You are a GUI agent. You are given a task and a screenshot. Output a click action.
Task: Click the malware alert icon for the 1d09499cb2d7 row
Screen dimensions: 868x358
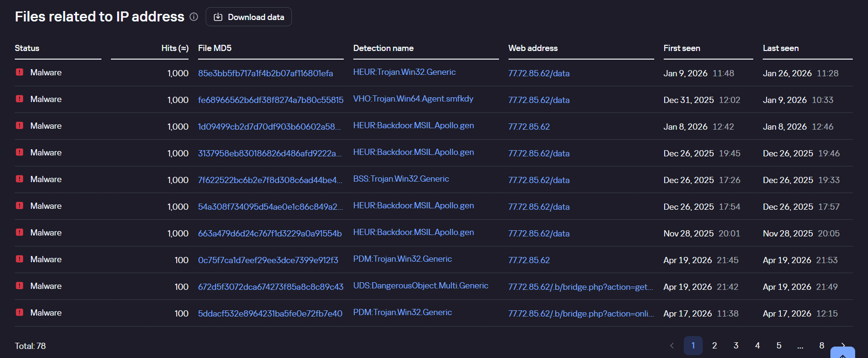[x=20, y=125]
